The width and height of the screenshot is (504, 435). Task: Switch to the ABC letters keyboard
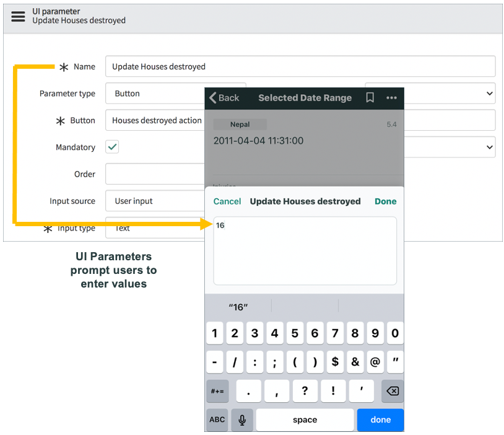pos(217,420)
